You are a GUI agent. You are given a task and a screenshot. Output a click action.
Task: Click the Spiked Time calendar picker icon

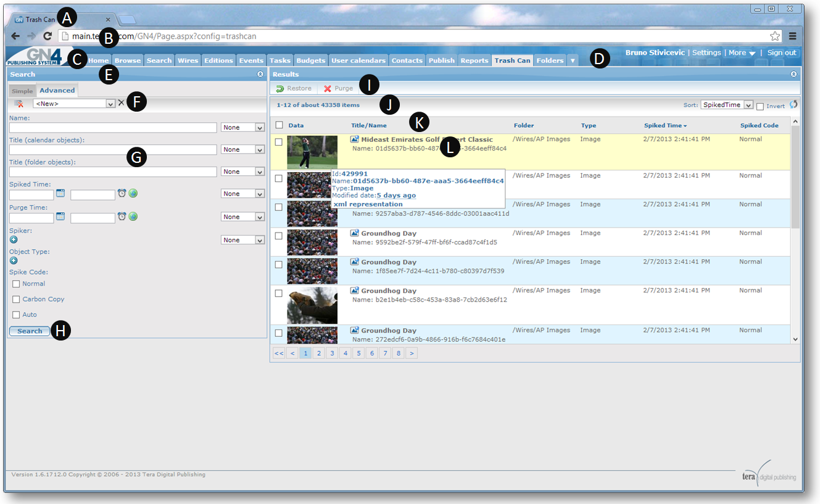click(x=60, y=193)
